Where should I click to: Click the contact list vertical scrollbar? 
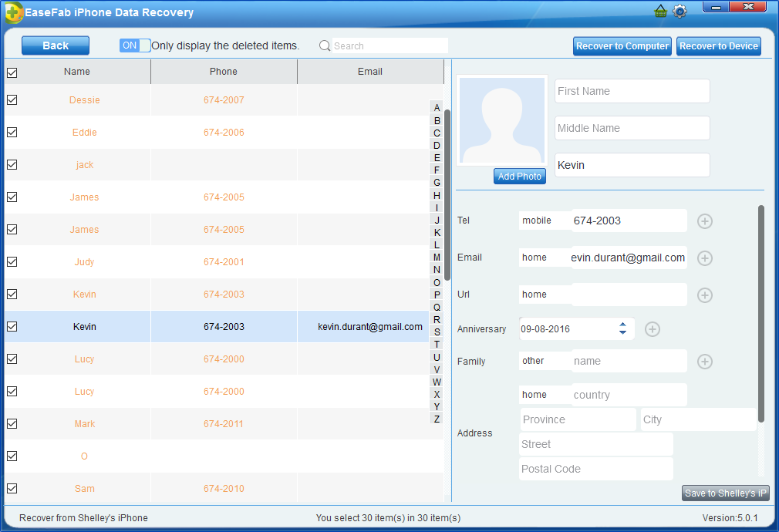click(447, 195)
